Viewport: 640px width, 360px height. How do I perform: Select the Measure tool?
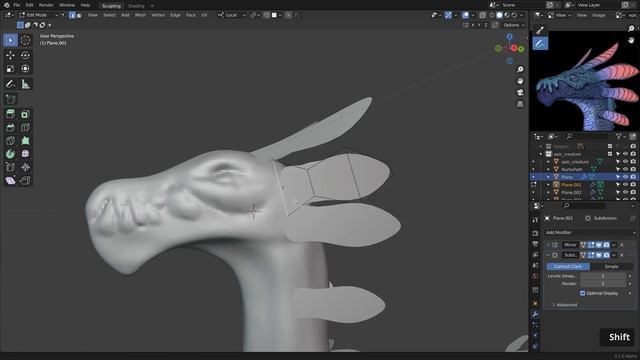(x=25, y=84)
